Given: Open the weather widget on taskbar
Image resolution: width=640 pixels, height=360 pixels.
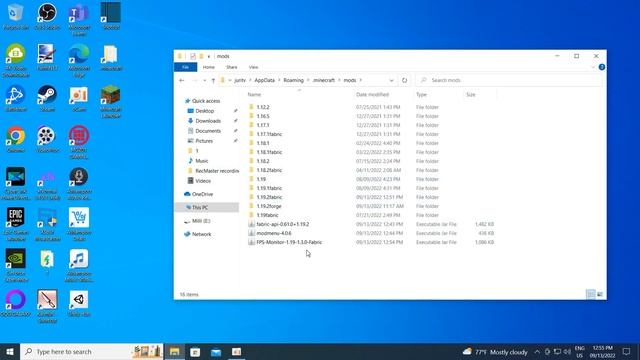Looking at the screenshot, I should click(495, 351).
